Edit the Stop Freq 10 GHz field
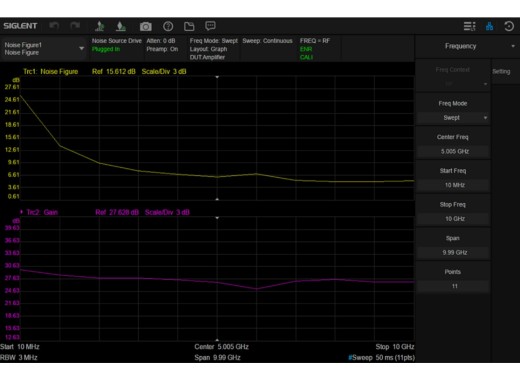The height and width of the screenshot is (380, 520). pyautogui.click(x=453, y=219)
